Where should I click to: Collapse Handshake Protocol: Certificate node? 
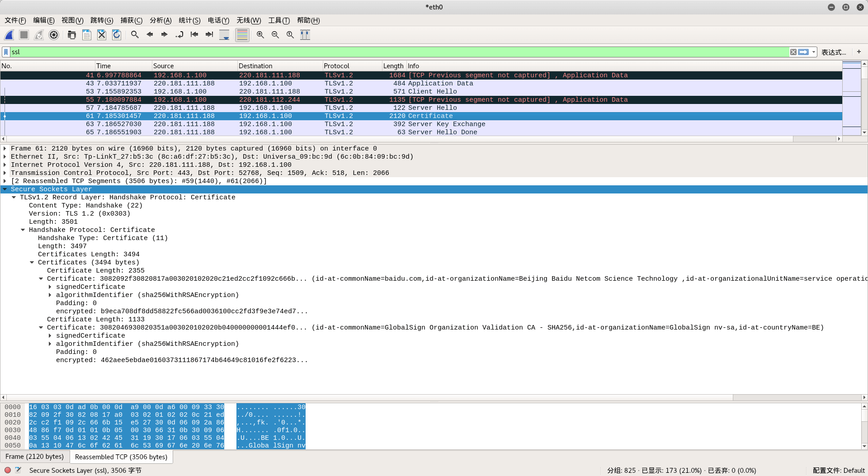click(x=23, y=230)
